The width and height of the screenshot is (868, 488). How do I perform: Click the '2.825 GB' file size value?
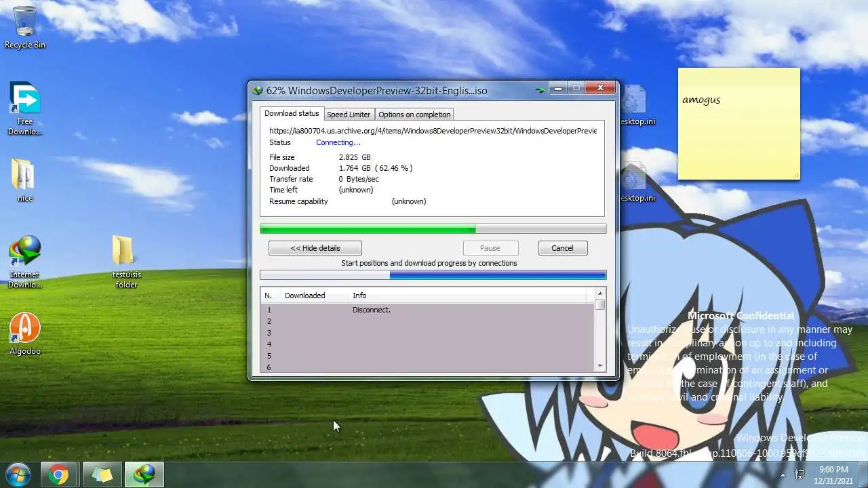(355, 157)
